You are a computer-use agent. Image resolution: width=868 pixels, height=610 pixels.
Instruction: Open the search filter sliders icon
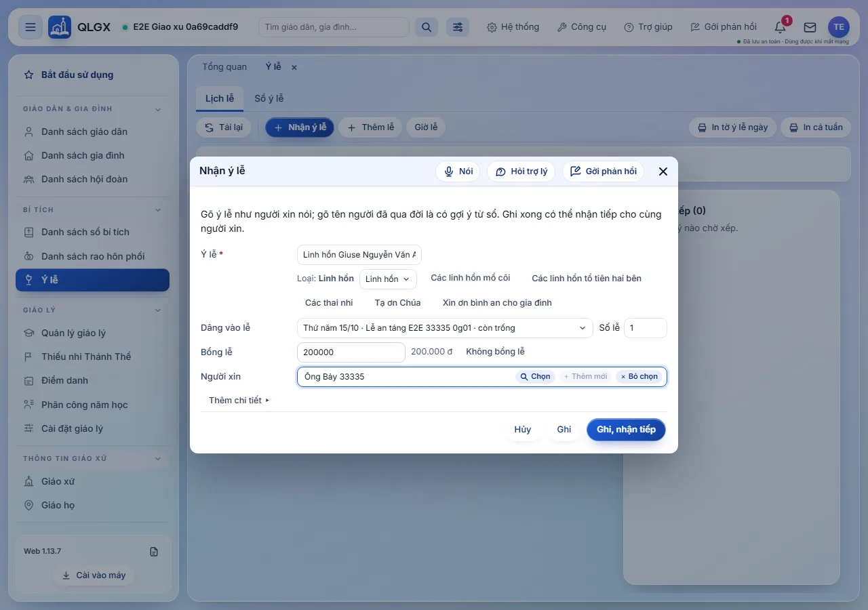pos(458,27)
